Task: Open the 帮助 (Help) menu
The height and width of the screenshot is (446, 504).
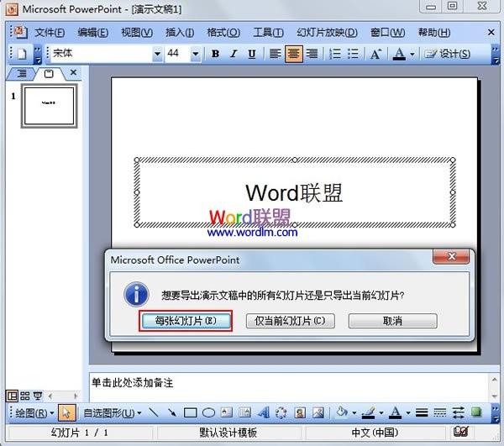Action: tap(434, 33)
